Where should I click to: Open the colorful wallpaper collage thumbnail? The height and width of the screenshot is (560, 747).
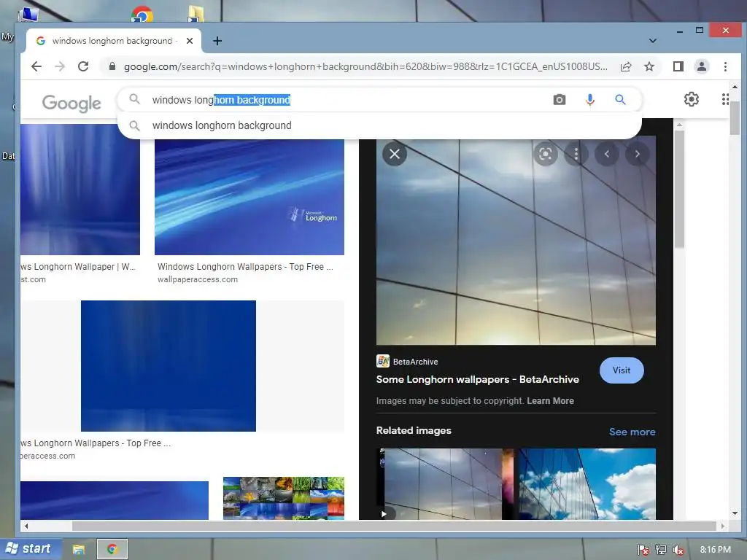click(284, 498)
